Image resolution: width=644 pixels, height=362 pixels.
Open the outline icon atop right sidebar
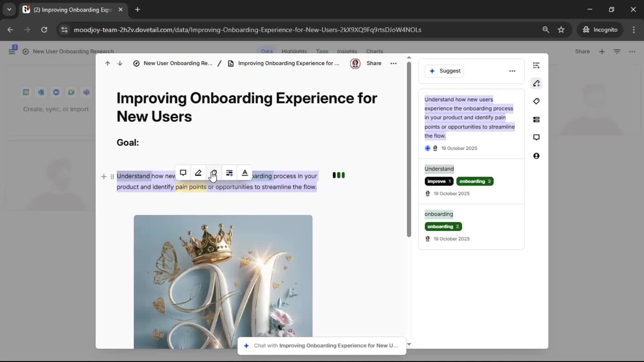click(x=536, y=65)
